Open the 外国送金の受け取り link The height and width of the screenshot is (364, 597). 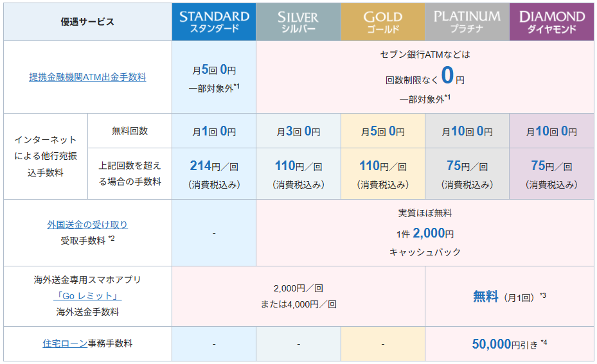[87, 225]
